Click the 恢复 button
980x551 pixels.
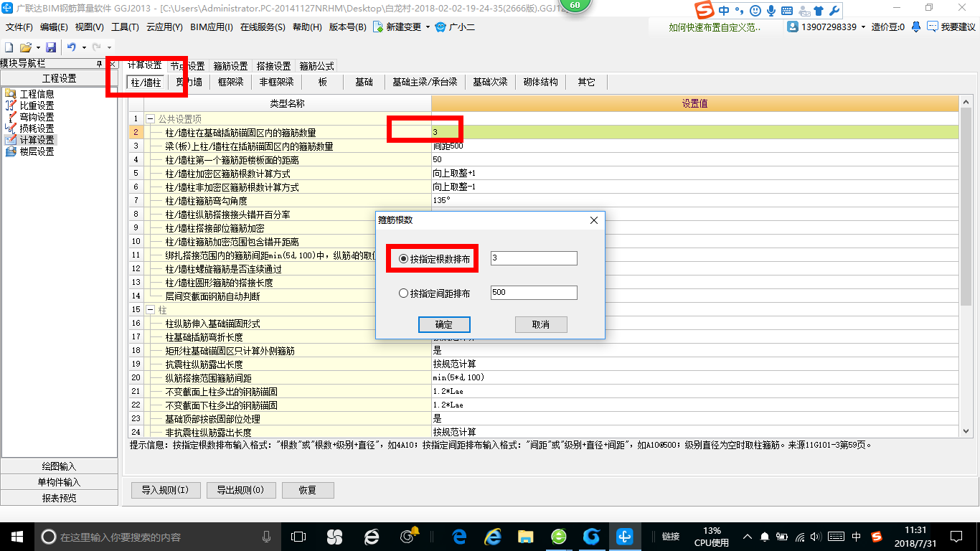[308, 490]
